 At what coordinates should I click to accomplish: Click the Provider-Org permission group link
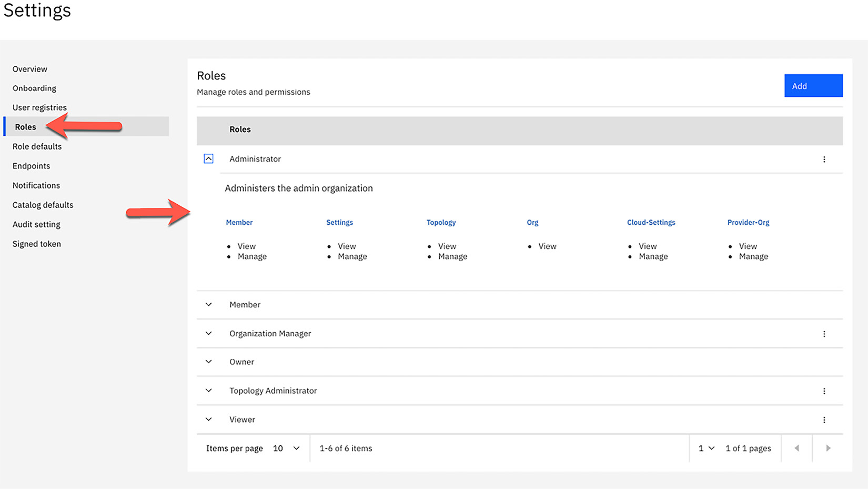pyautogui.click(x=748, y=222)
